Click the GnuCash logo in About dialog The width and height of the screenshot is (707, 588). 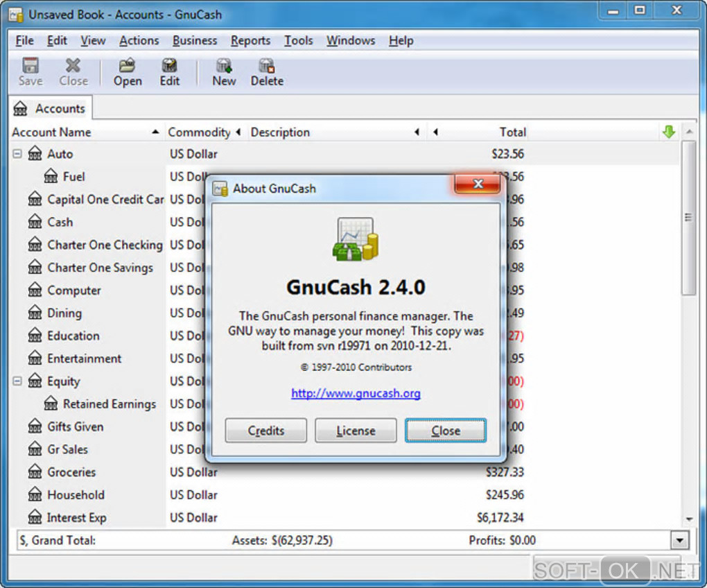tap(356, 239)
